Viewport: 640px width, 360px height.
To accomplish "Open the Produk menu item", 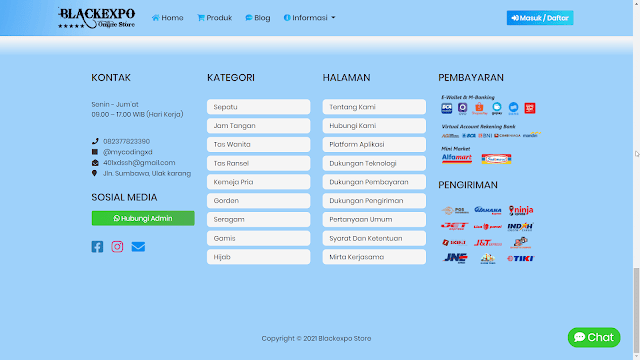I will [x=214, y=18].
